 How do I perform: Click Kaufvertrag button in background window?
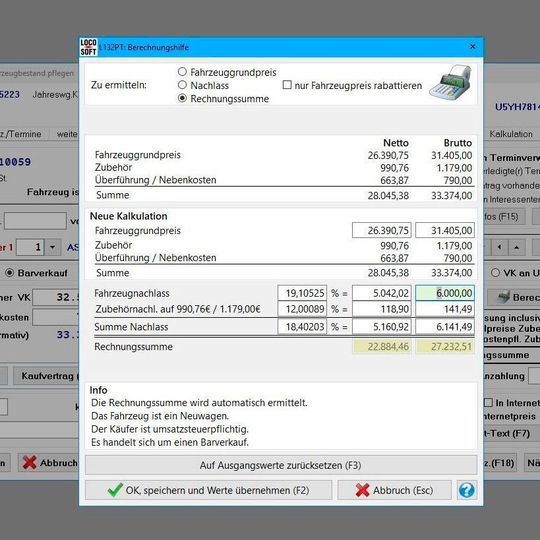46,376
